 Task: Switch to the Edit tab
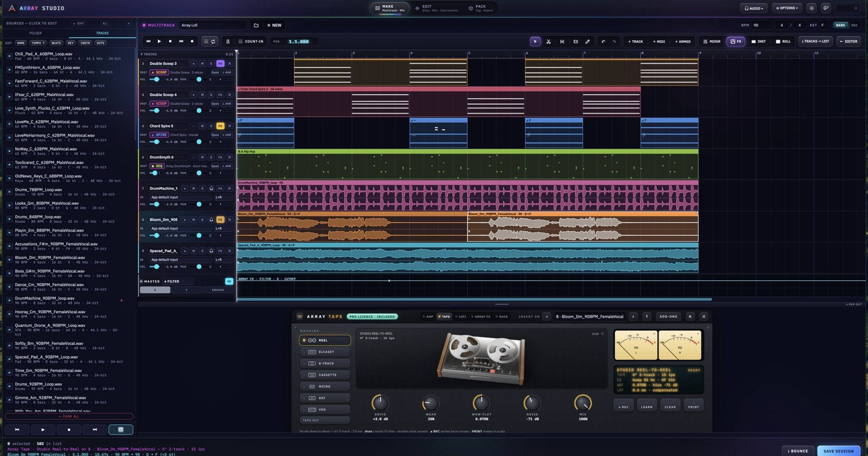click(x=436, y=8)
